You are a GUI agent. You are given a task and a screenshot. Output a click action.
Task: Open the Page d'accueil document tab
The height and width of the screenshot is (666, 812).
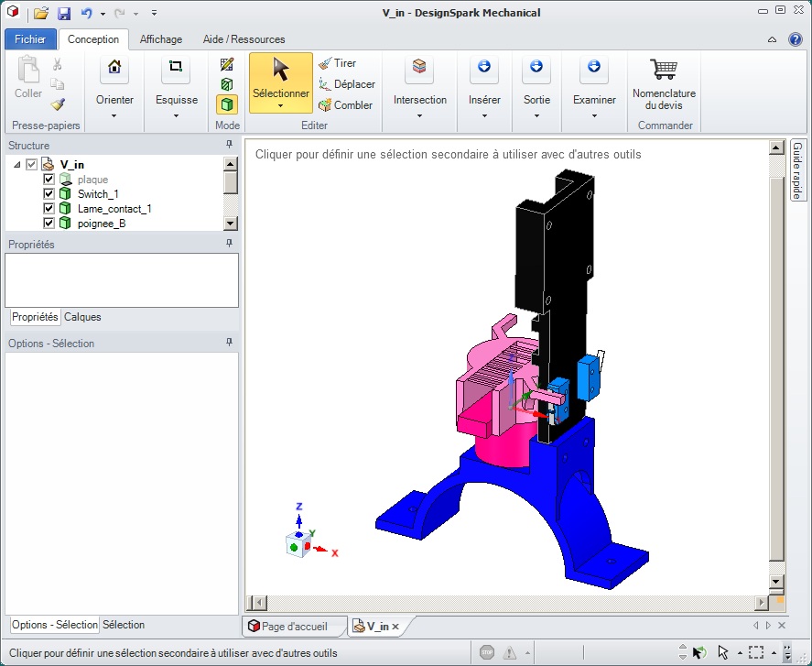tap(293, 626)
